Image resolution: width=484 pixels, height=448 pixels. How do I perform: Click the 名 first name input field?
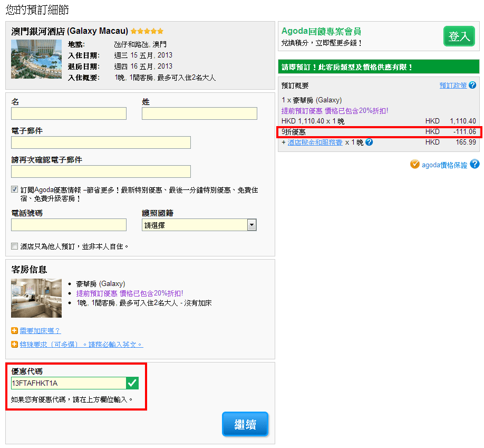click(69, 113)
